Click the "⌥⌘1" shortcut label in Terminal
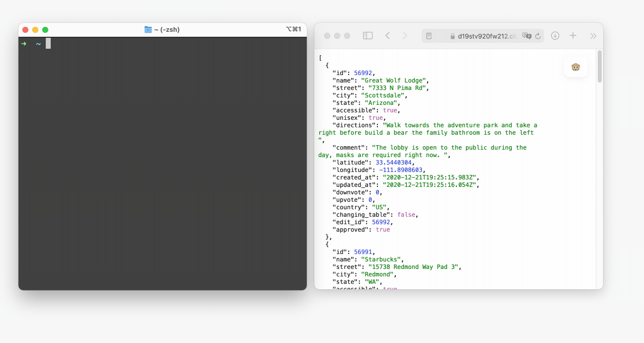644x343 pixels. (293, 29)
